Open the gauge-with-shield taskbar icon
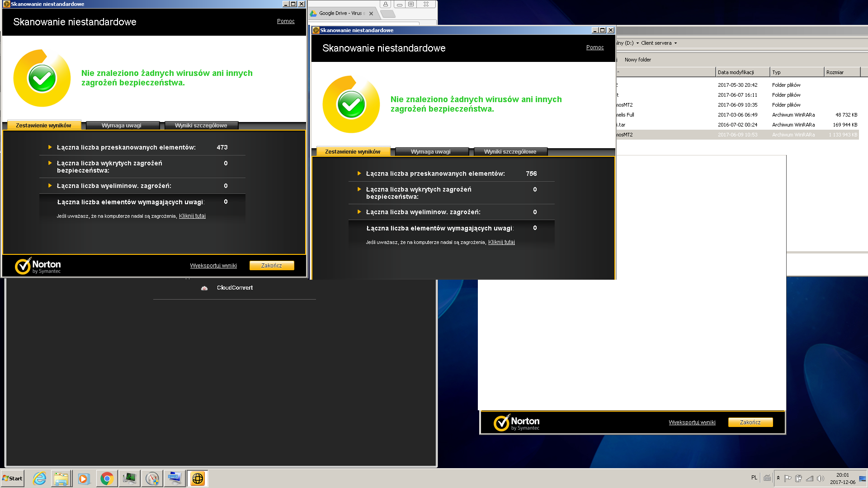 tap(152, 479)
